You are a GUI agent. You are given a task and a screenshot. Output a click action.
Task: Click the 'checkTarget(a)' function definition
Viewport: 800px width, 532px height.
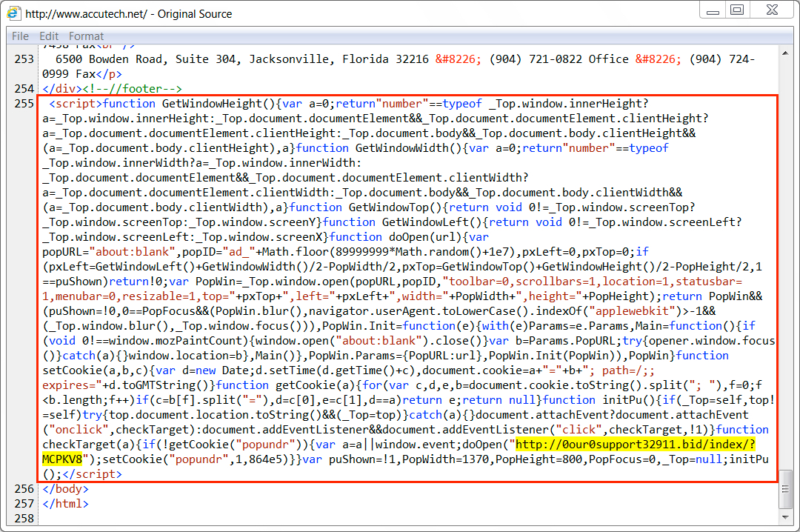coord(89,445)
